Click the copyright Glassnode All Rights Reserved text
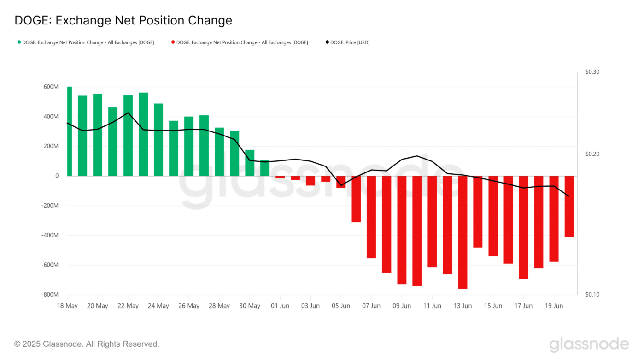Viewport: 644px width, 362px height. 87,344
